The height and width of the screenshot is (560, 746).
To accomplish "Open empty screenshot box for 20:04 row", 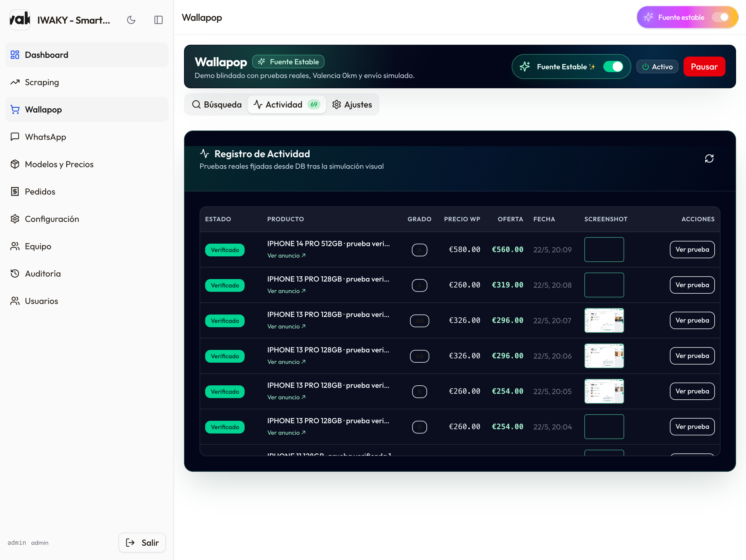I will [x=604, y=426].
